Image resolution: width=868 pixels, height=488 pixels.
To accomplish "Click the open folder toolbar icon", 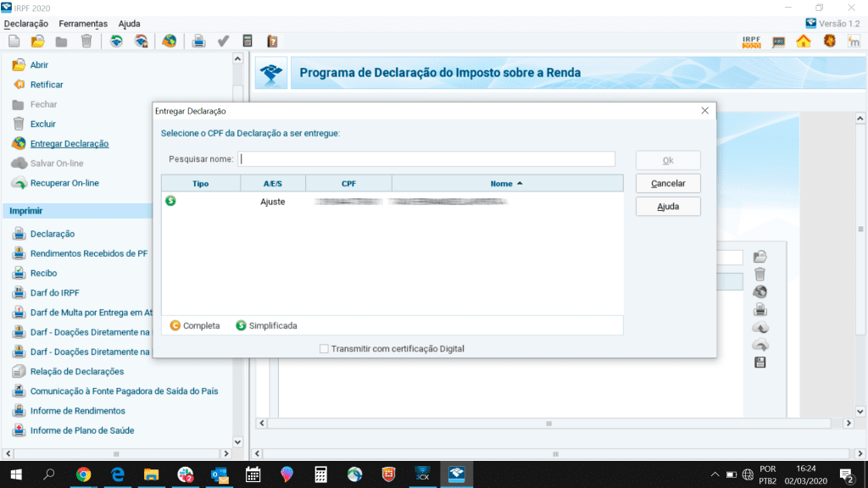I will click(x=38, y=42).
